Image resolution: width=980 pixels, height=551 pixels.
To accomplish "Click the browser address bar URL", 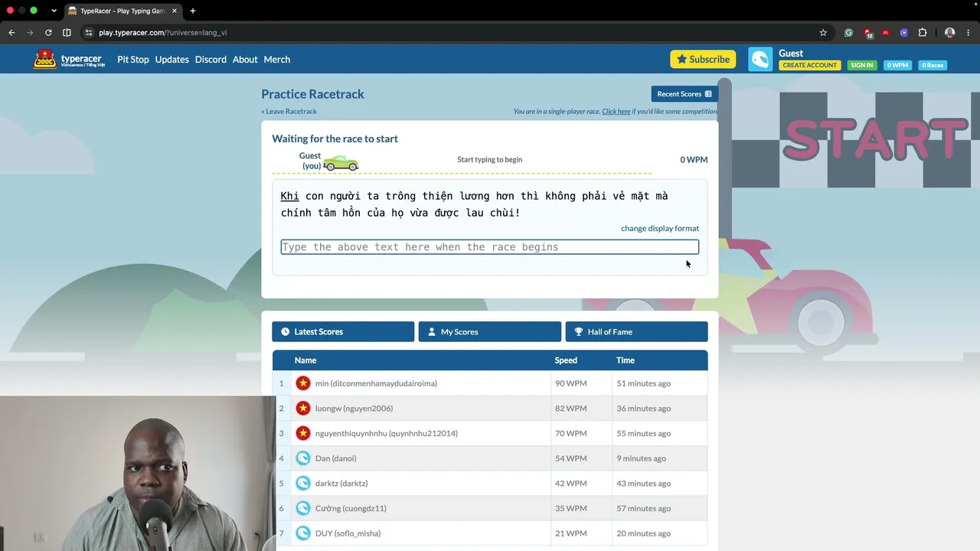I will click(162, 33).
